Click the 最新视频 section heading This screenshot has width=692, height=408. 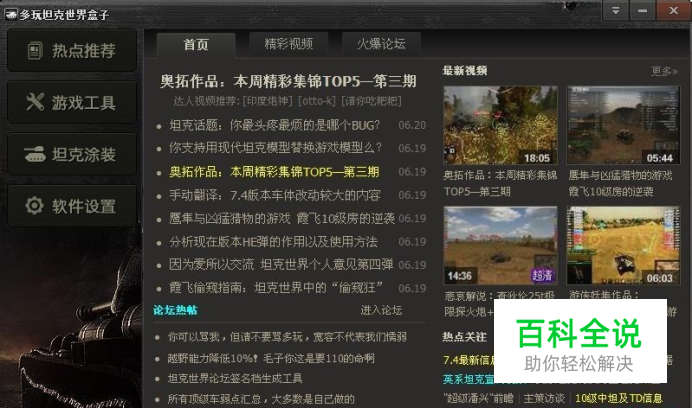pyautogui.click(x=465, y=71)
